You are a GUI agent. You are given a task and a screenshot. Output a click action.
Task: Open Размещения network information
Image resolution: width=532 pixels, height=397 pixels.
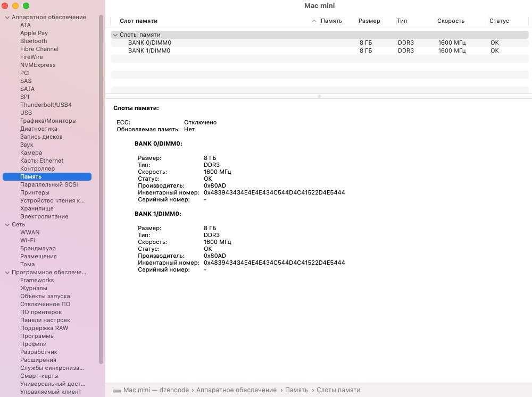coord(38,256)
